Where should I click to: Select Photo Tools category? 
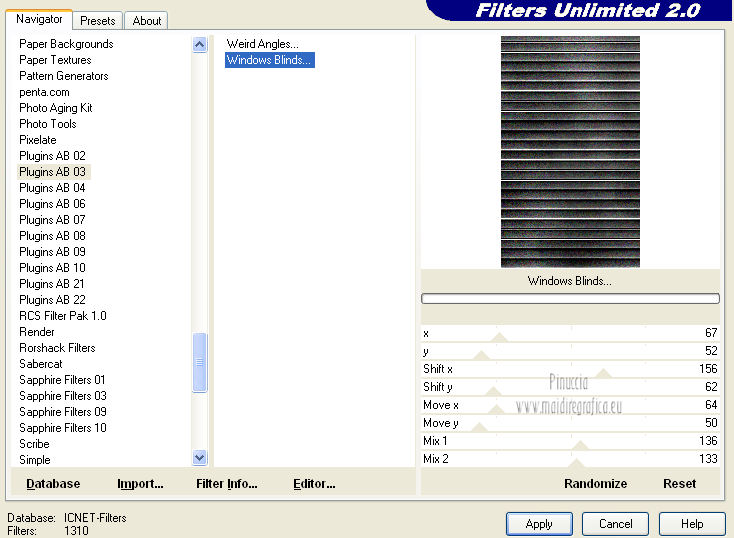point(48,124)
